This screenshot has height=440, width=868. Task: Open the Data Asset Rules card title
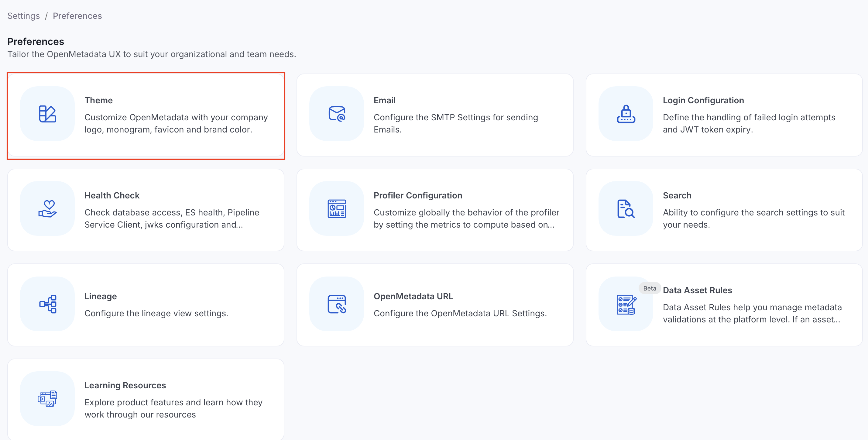point(697,290)
